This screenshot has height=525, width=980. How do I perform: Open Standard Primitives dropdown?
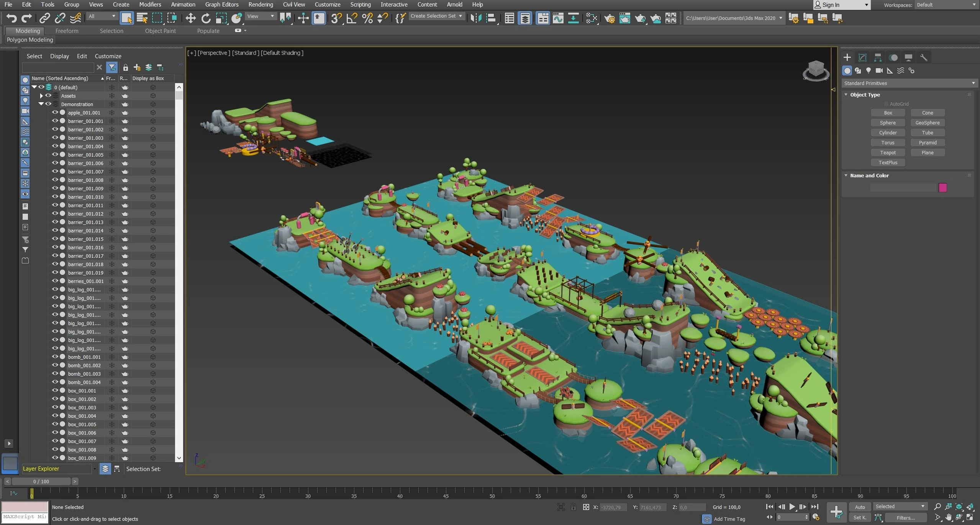coord(909,83)
